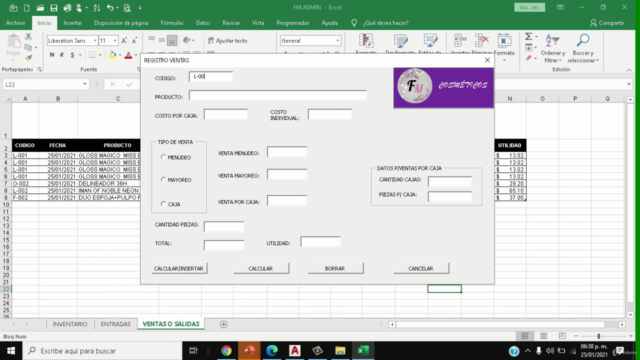Switch to the Insertar ribbon tab
This screenshot has width=640, height=360.
[73, 23]
